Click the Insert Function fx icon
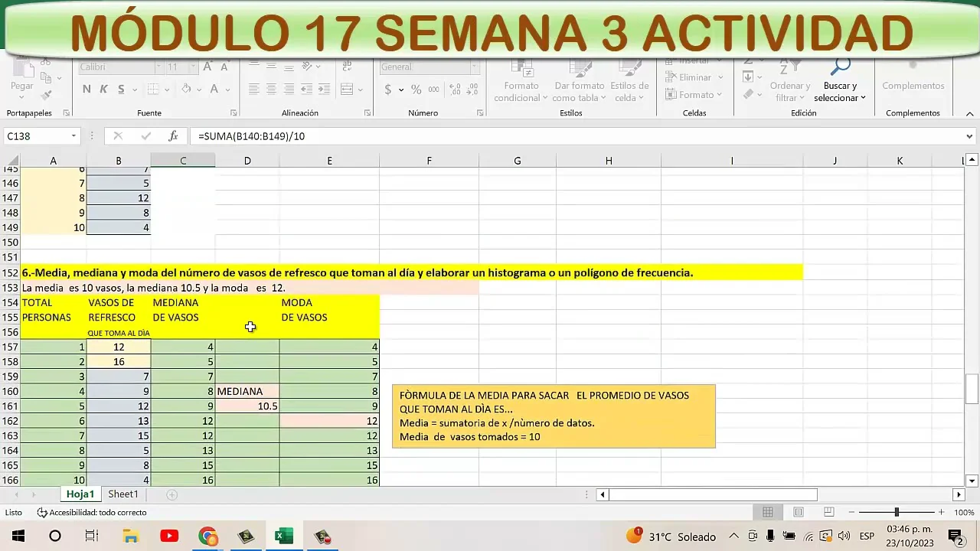The height and width of the screenshot is (551, 980). tap(173, 136)
